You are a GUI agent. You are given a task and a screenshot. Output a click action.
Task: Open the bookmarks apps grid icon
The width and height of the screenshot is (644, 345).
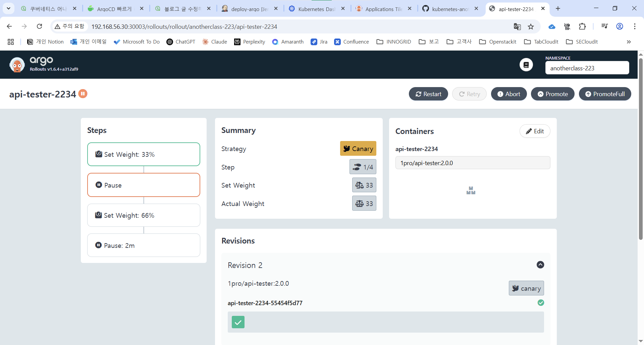11,42
